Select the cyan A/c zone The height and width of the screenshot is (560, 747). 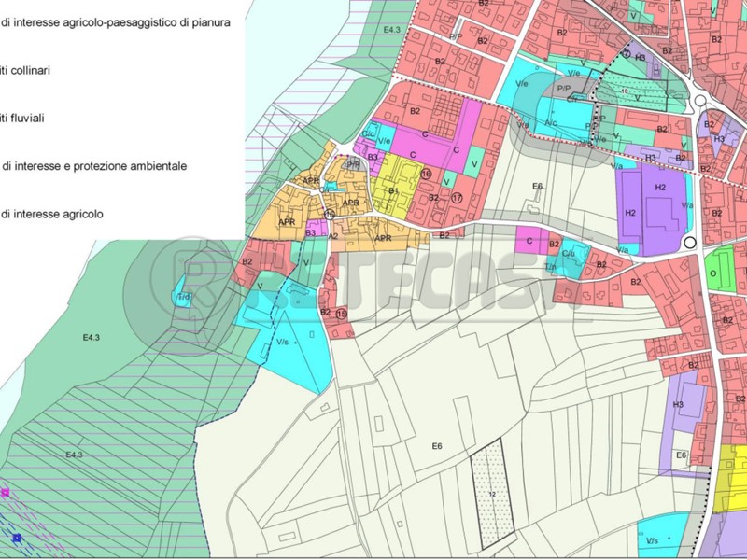(x=551, y=122)
